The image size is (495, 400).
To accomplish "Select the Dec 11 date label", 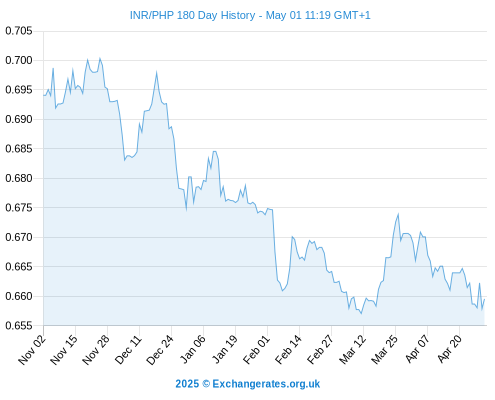I will [128, 350].
